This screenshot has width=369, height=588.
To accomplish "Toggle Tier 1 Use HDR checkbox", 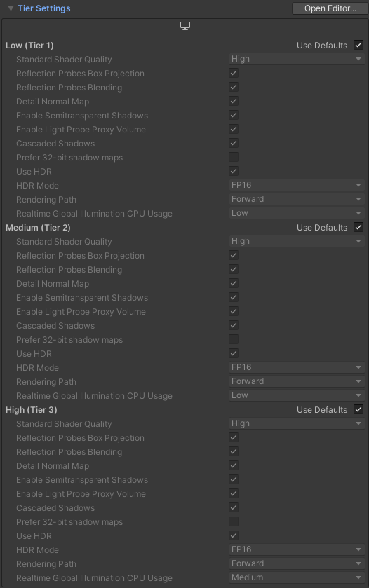I will pos(234,172).
